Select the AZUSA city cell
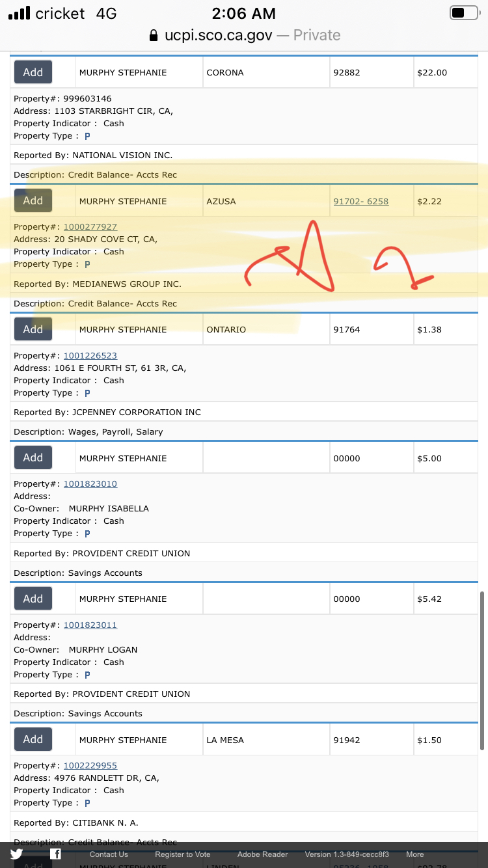 point(265,201)
